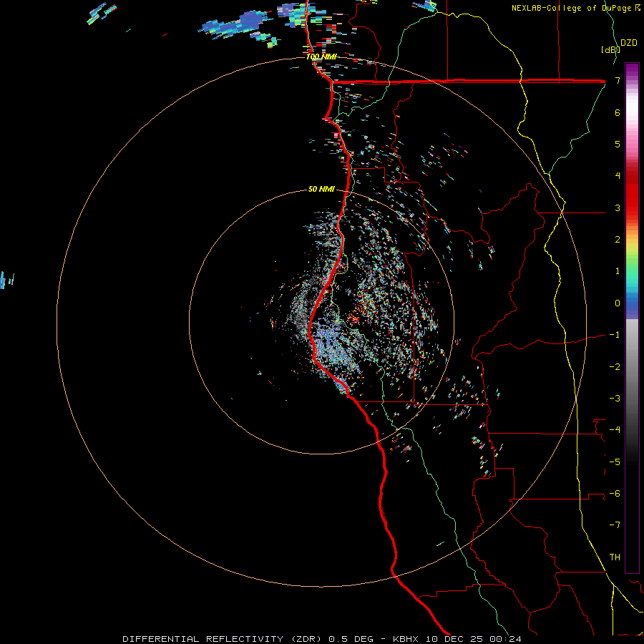This screenshot has height=644, width=644.
Task: Click the scale value 1 on legend
Action: click(618, 271)
